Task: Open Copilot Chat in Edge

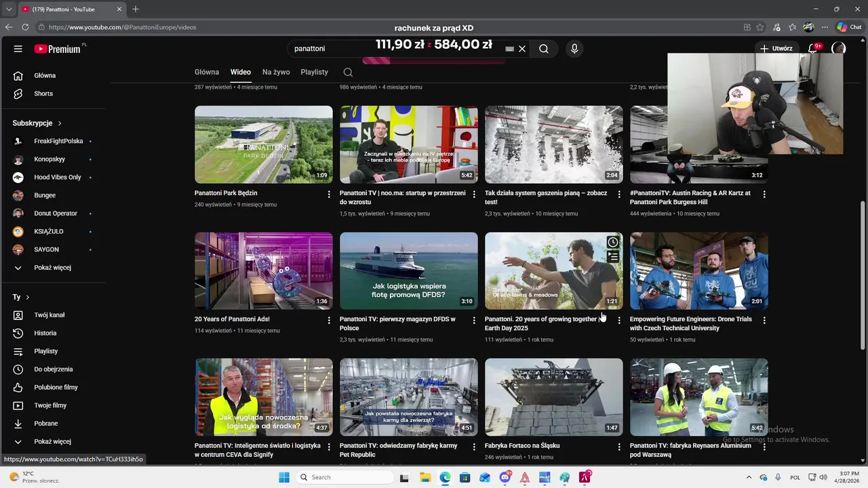Action: click(849, 27)
